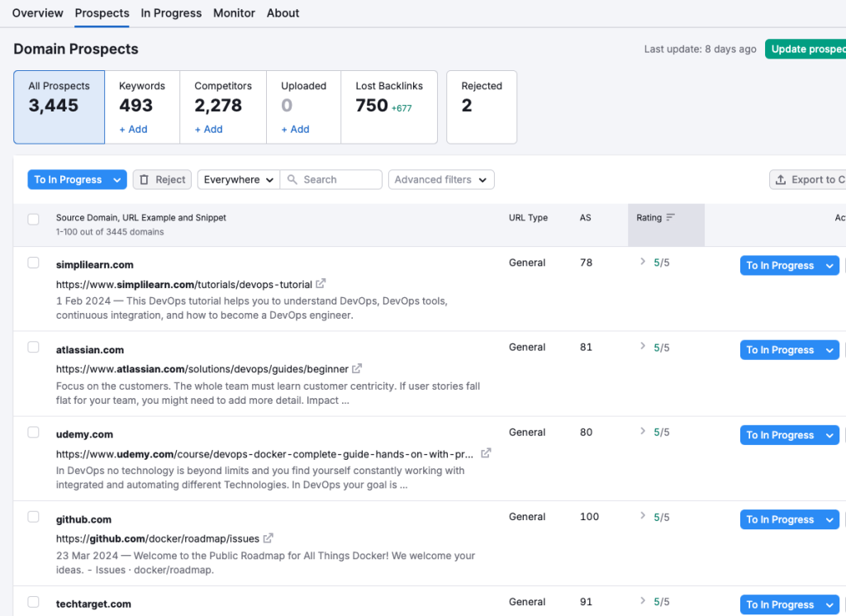Viewport: 846px width, 616px height.
Task: Click + Add under Keywords
Action: pos(133,129)
